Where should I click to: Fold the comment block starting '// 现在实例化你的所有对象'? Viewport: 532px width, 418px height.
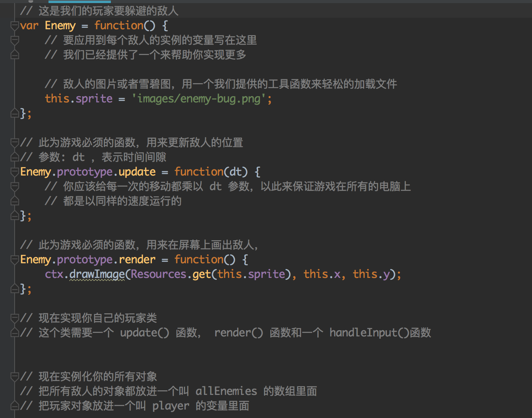tap(15, 377)
